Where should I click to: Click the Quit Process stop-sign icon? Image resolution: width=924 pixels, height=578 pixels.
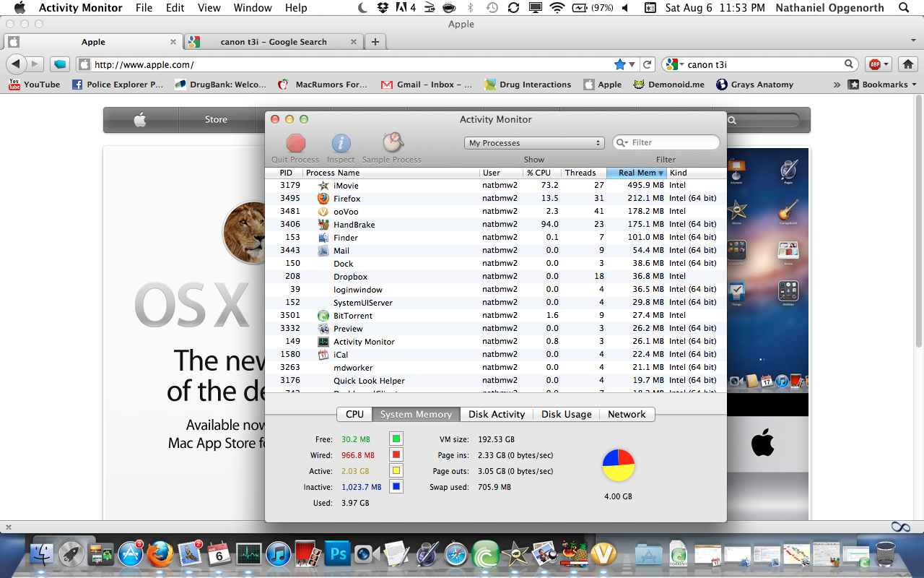[296, 143]
